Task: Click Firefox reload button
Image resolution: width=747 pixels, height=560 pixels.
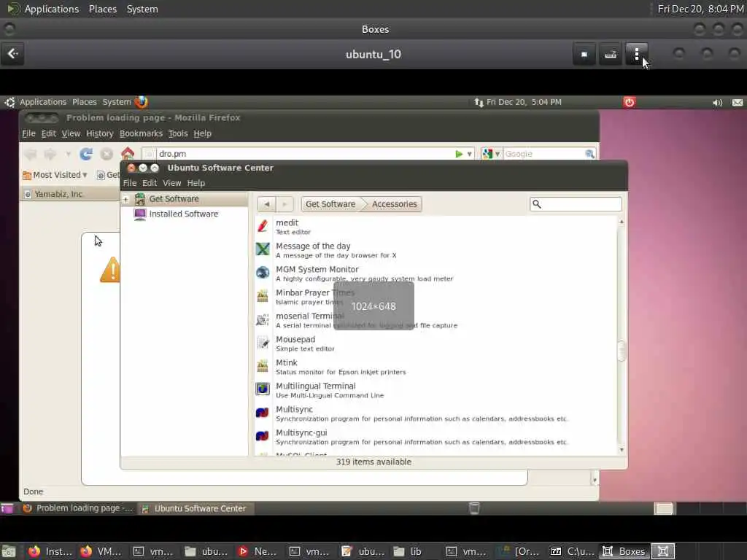Action: click(86, 154)
